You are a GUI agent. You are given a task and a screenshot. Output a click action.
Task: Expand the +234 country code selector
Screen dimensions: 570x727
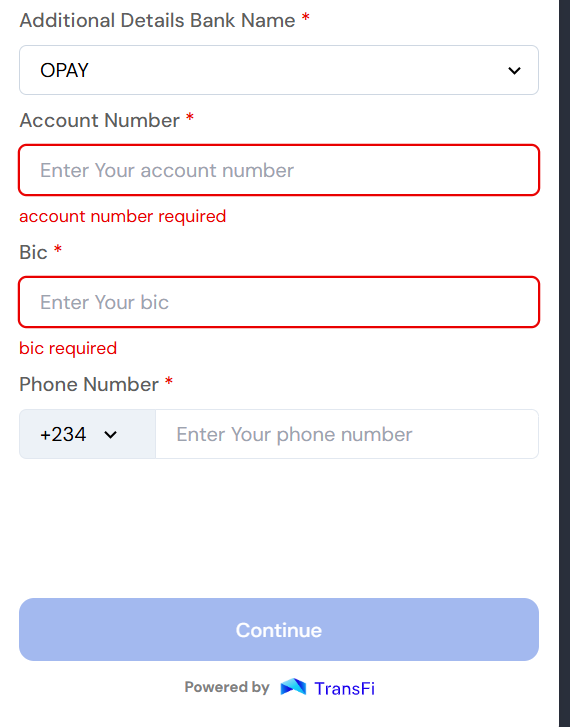tap(87, 434)
